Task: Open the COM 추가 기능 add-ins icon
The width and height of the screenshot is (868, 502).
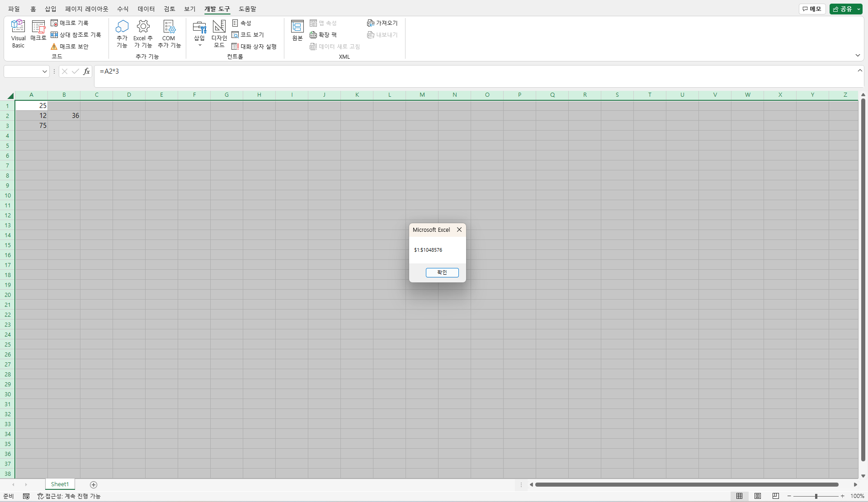Action: [x=169, y=27]
